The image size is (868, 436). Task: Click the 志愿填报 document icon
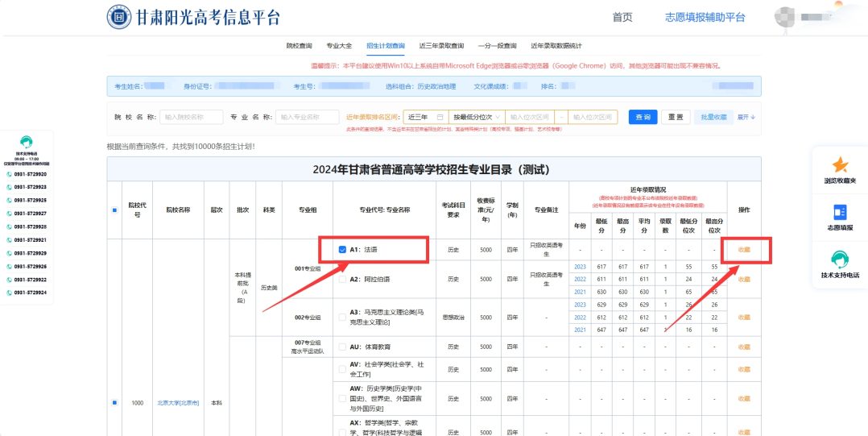[840, 212]
